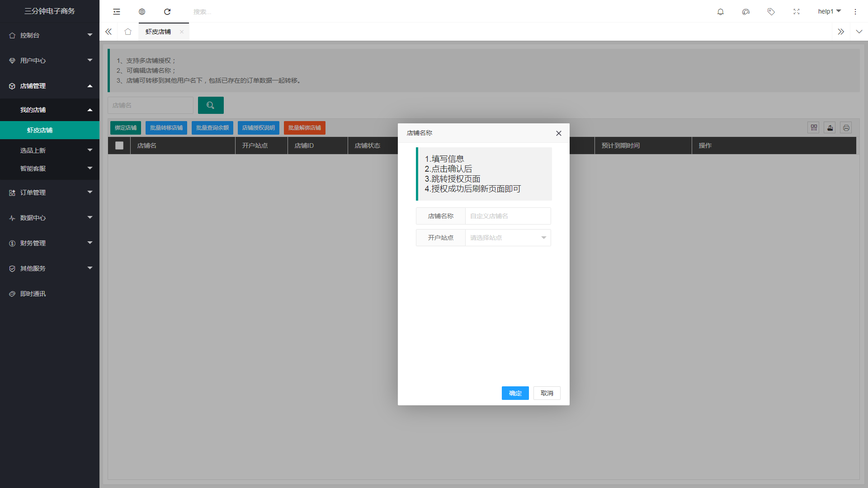Toggle fullscreen mode icon
The image size is (868, 488).
pos(797,12)
